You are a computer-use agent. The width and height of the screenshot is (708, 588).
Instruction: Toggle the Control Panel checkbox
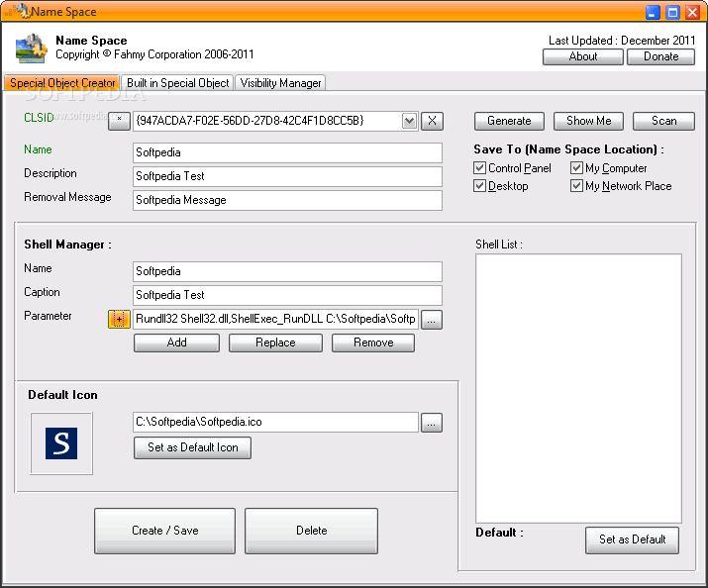tap(479, 168)
